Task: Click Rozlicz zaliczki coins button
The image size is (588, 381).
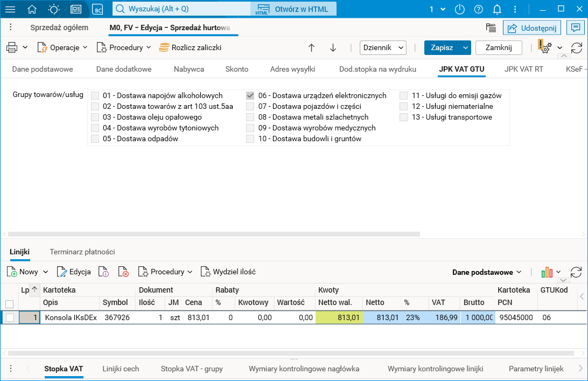Action: 190,47
